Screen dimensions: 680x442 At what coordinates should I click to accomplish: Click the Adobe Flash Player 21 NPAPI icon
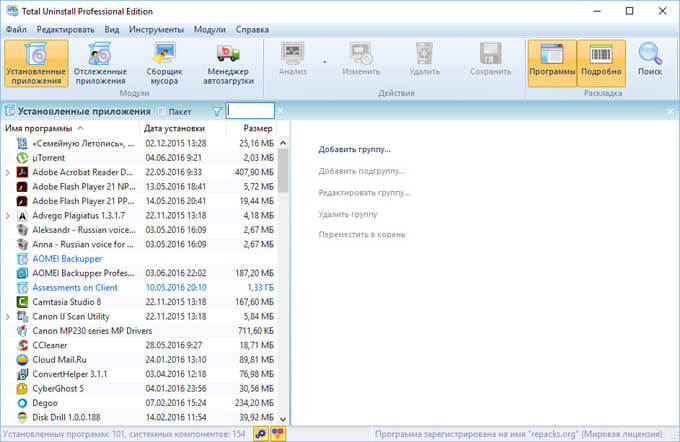coord(22,187)
